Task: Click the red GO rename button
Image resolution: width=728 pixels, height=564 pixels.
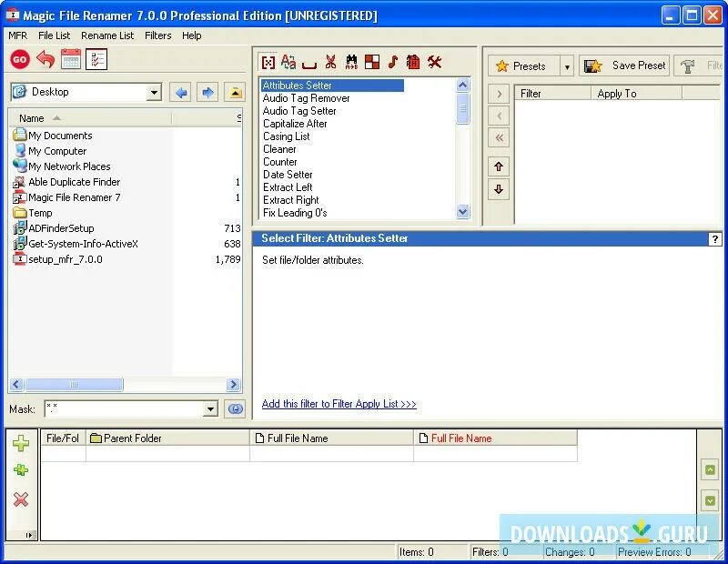Action: (x=20, y=59)
